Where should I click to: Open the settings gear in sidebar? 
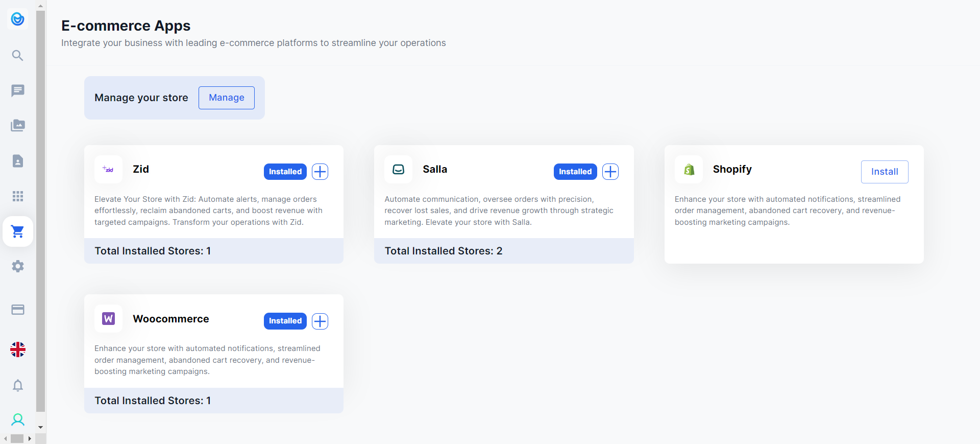click(x=18, y=266)
